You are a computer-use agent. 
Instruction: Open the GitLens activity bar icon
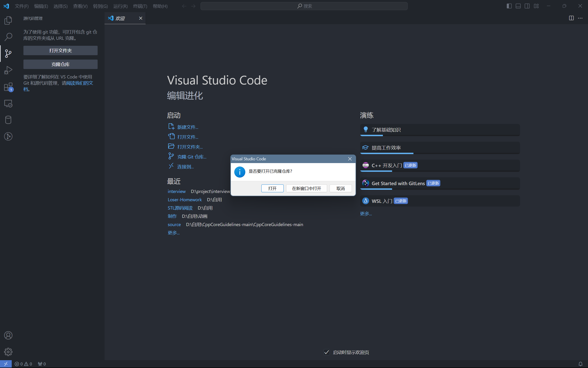pyautogui.click(x=8, y=136)
